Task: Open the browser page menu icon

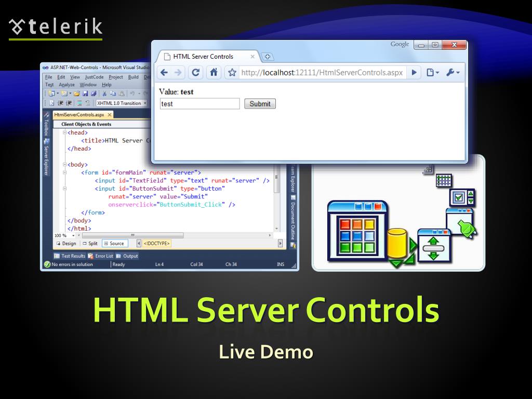Action: [432, 72]
